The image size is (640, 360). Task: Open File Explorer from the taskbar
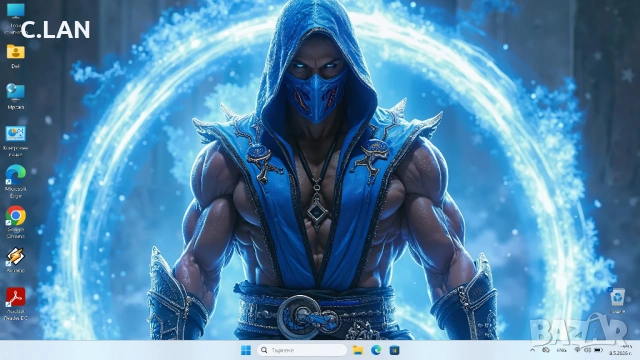[x=358, y=350]
